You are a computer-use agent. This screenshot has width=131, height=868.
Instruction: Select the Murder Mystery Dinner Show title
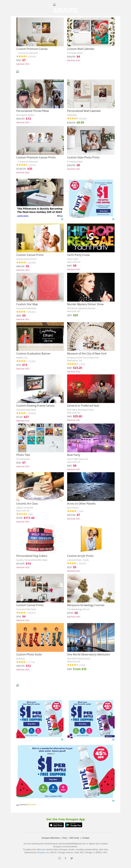tap(85, 304)
